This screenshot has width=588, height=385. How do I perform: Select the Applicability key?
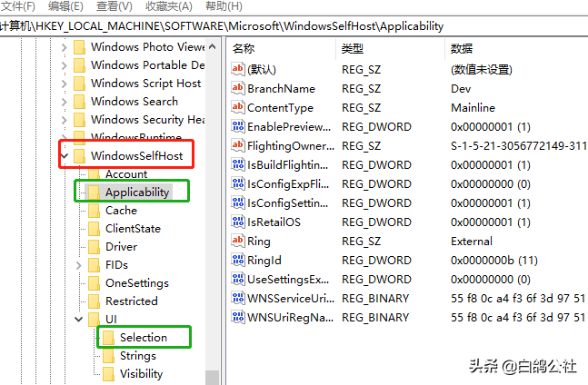(x=137, y=192)
